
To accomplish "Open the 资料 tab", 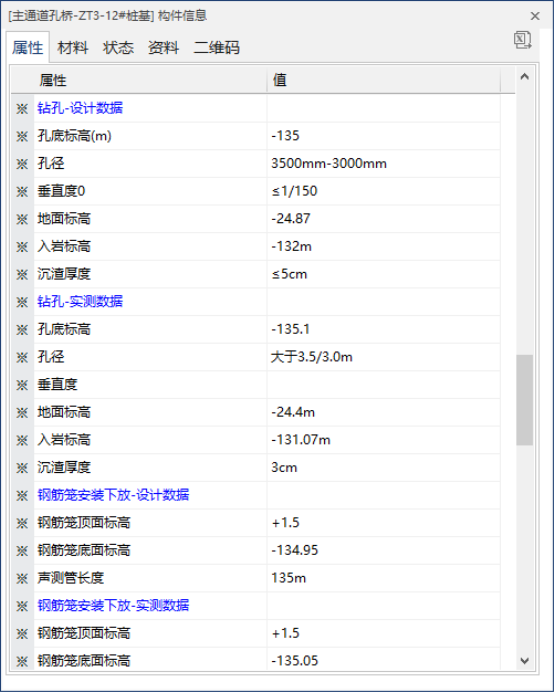I will pos(163,48).
